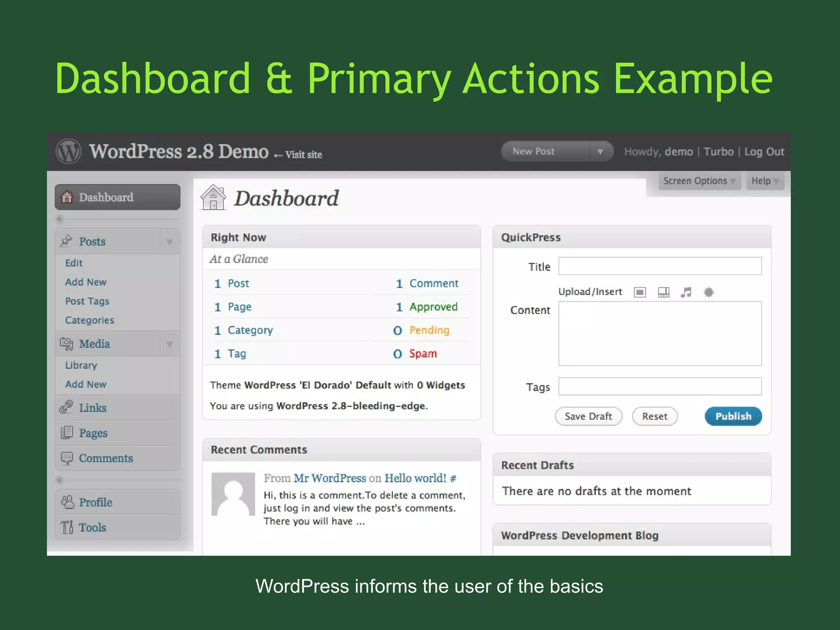The image size is (840, 630).
Task: Click the Add Media starburst icon
Action: [x=709, y=292]
